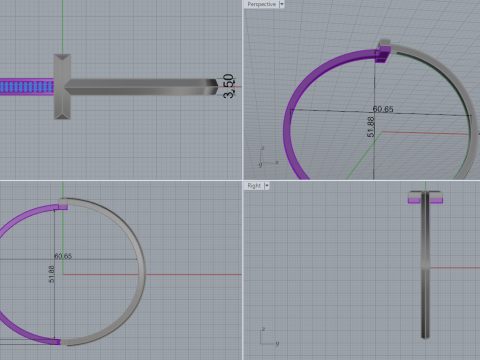Open the Perspective viewport title menu
This screenshot has height=360, width=480.
(261, 4)
